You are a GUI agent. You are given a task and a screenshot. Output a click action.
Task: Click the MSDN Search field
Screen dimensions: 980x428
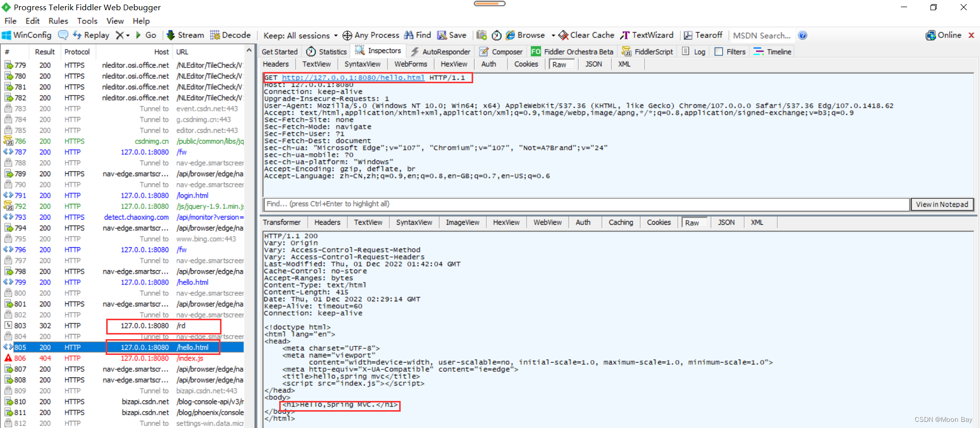[x=762, y=35]
